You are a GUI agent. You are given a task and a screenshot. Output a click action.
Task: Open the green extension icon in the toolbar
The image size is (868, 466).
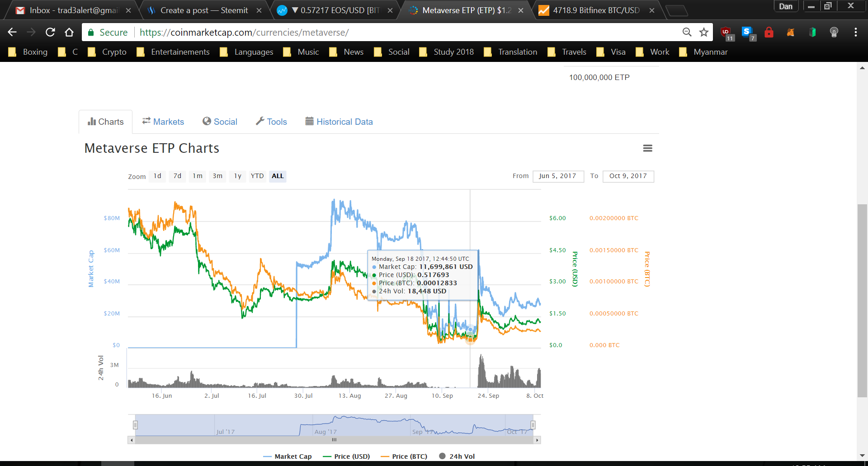click(x=812, y=32)
